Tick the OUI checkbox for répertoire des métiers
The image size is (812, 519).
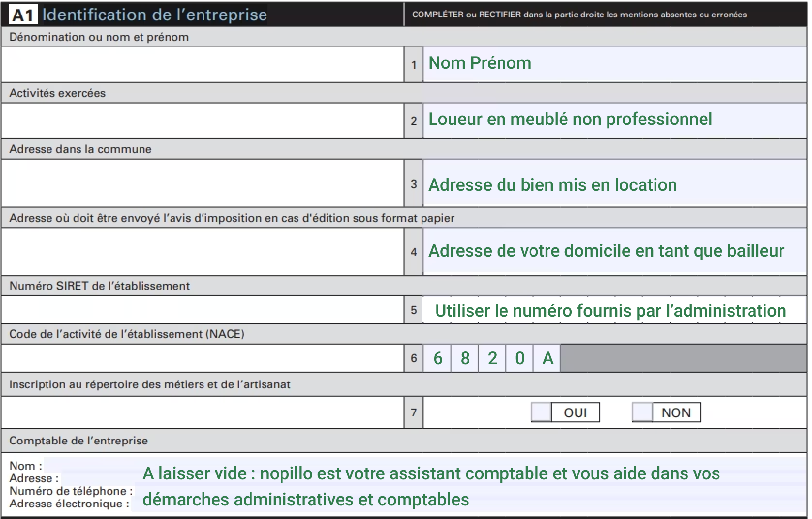click(541, 412)
